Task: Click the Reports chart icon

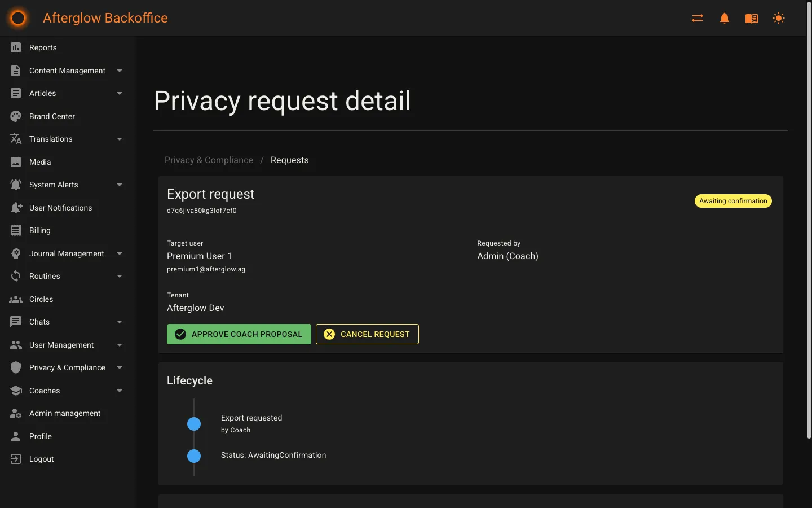Action: (x=16, y=47)
